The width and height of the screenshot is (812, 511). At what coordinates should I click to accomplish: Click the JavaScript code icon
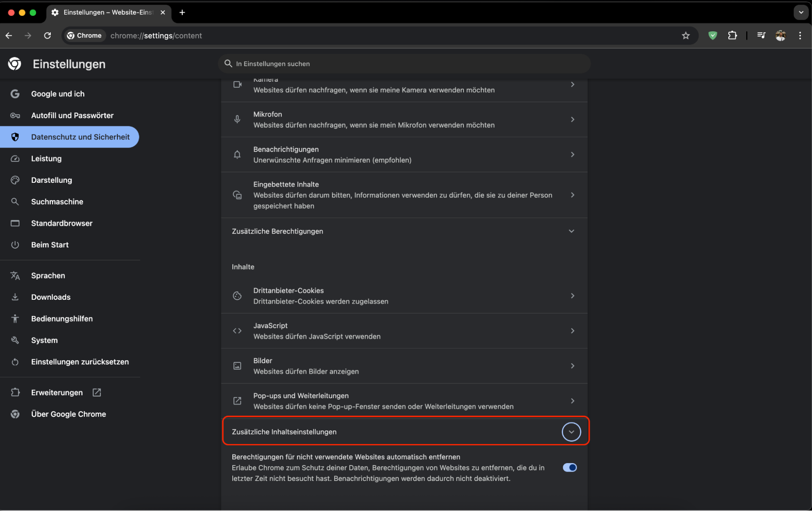pos(237,331)
